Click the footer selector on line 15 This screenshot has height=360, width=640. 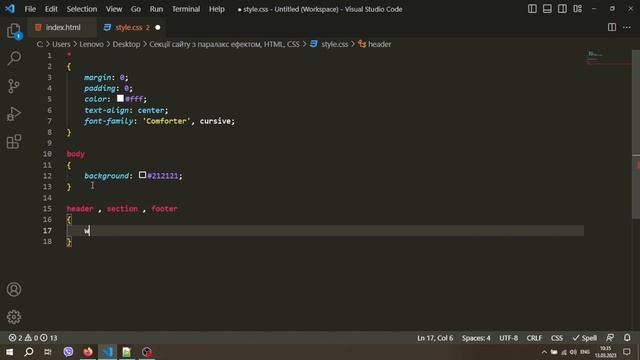(x=164, y=209)
